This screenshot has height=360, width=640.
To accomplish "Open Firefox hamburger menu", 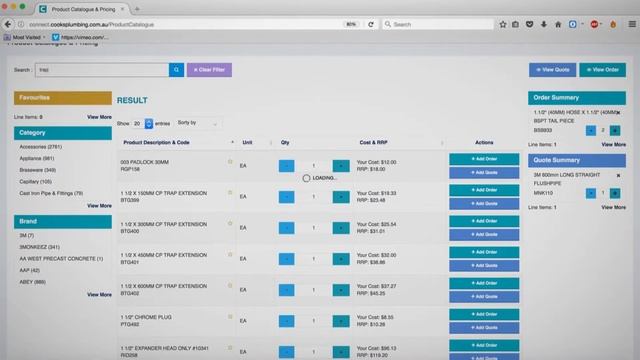I will [632, 24].
